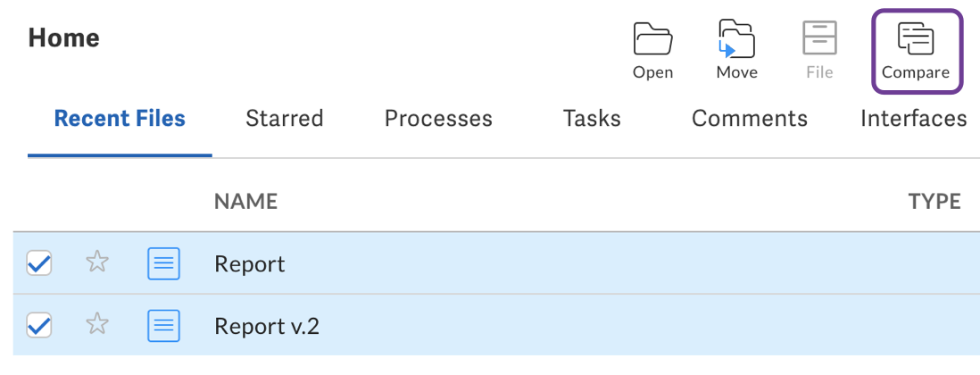Click the File cabinet icon

(x=818, y=40)
